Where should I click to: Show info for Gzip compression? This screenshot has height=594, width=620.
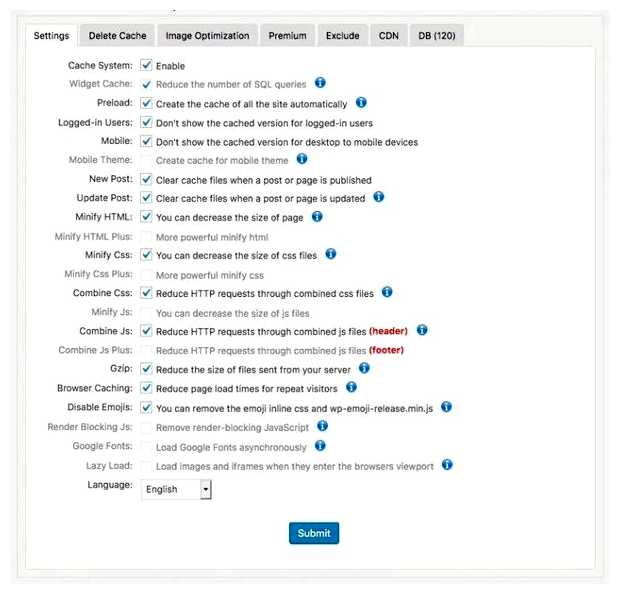[x=364, y=368]
